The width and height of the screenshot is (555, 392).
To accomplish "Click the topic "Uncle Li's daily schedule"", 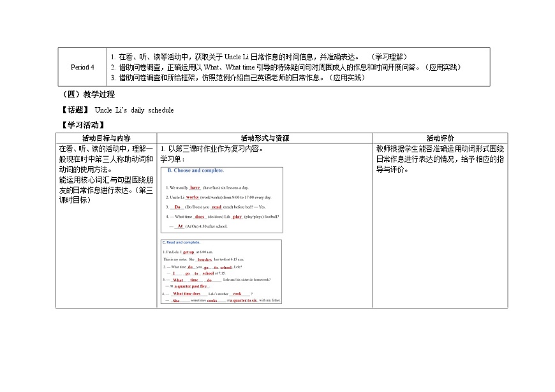I will (x=134, y=110).
